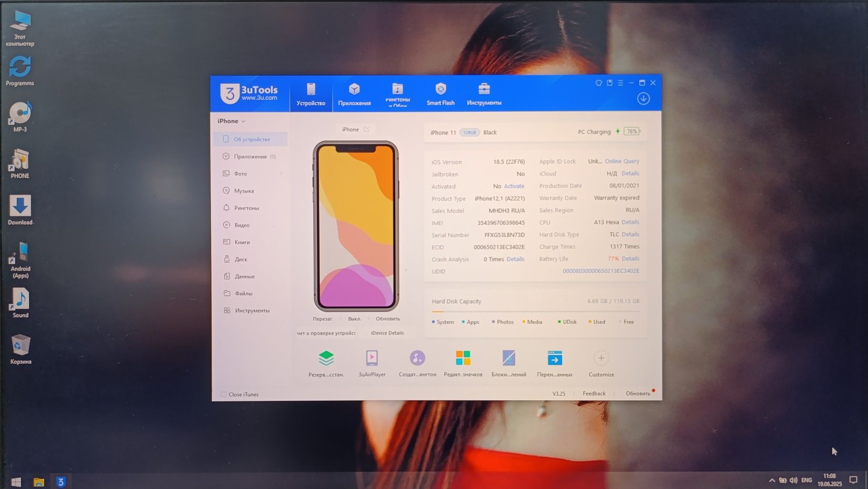Click the iPhone wallpaper preview image

[x=356, y=226]
